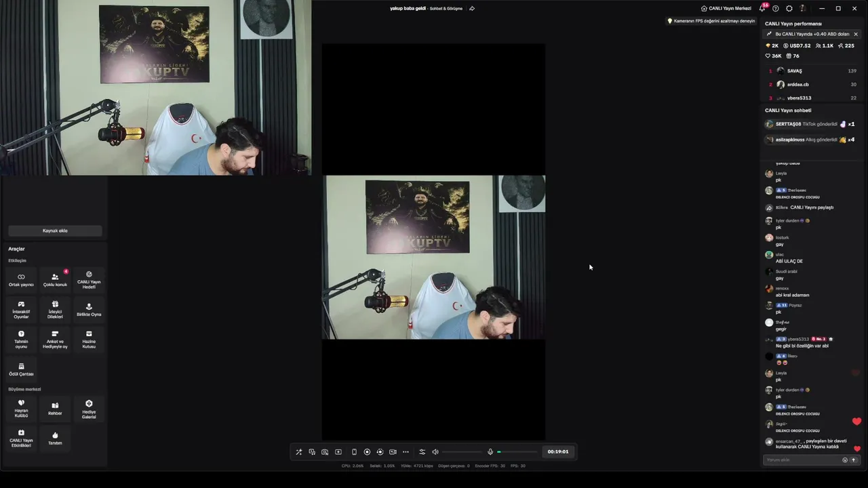Click the USD7.52 earnings stat
This screenshot has width=868, height=488.
tap(797, 45)
